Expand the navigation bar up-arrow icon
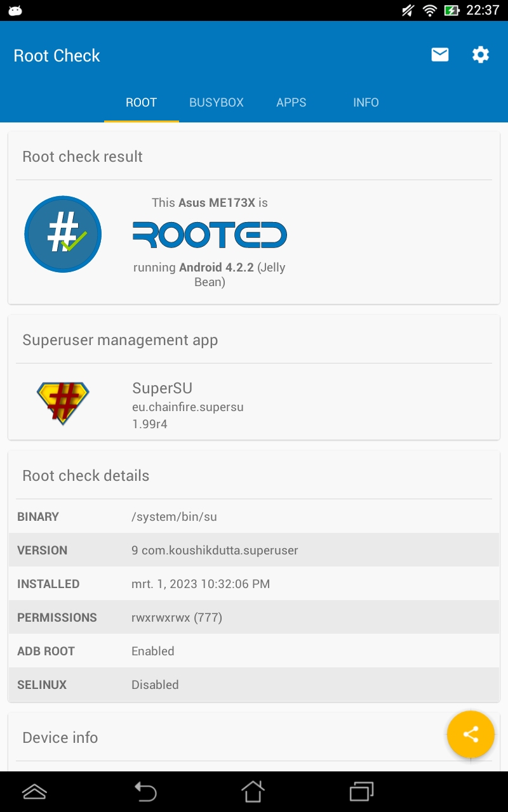 pos(34,792)
